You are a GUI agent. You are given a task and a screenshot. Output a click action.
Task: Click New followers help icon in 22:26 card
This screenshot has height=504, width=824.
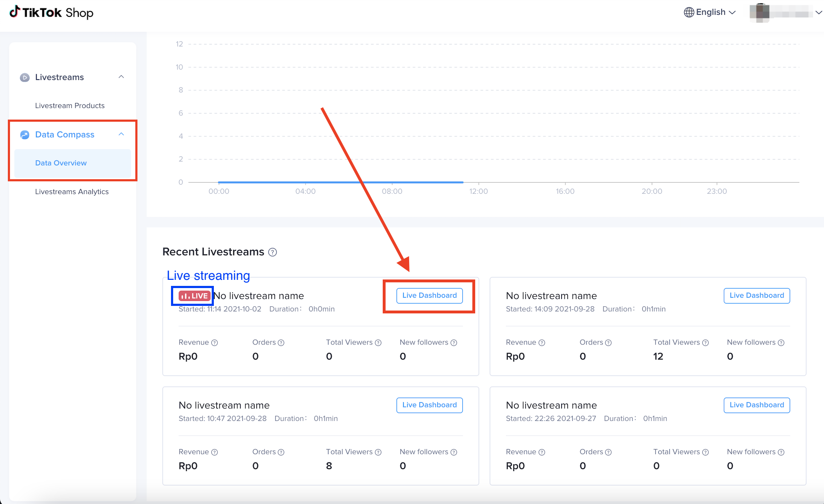coord(781,452)
